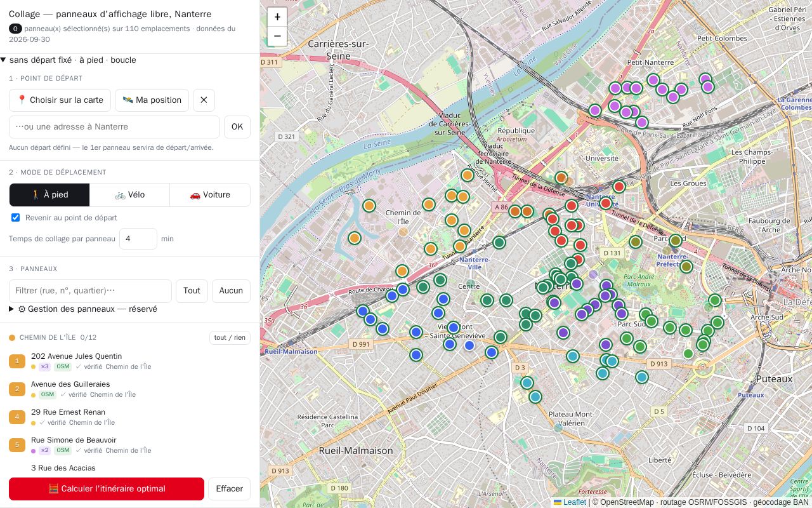Click the orange number 5 badge
Viewport: 812px width, 508px height.
(17, 445)
